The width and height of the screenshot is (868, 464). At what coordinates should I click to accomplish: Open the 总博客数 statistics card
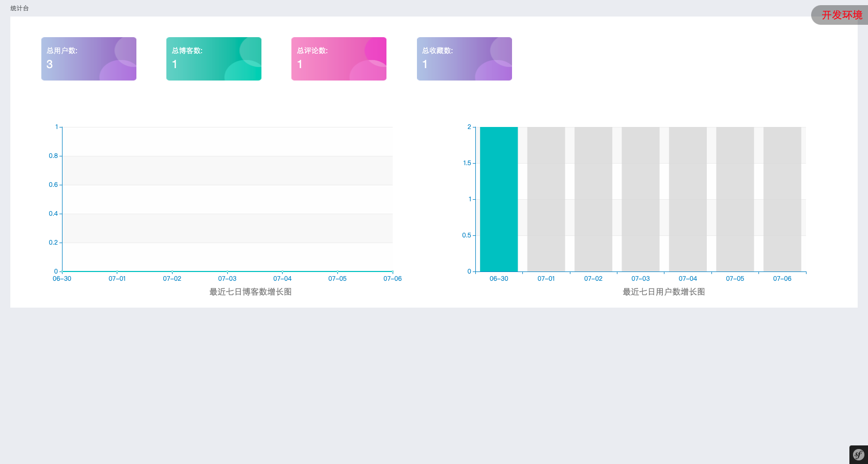(214, 59)
